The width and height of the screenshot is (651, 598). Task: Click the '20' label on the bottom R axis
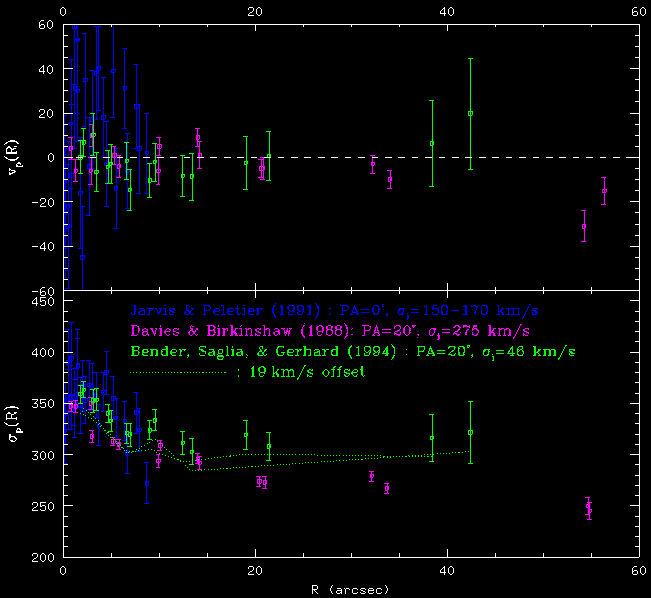tap(255, 571)
